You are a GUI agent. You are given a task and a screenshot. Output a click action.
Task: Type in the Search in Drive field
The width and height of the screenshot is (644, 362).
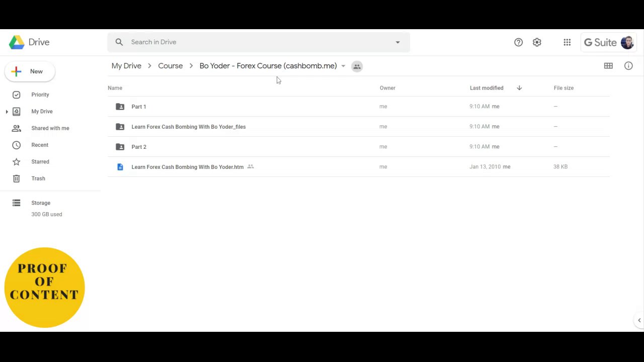point(259,42)
